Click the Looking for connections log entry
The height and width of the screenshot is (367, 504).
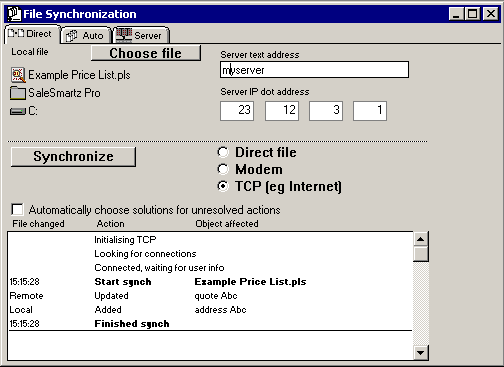pyautogui.click(x=145, y=254)
